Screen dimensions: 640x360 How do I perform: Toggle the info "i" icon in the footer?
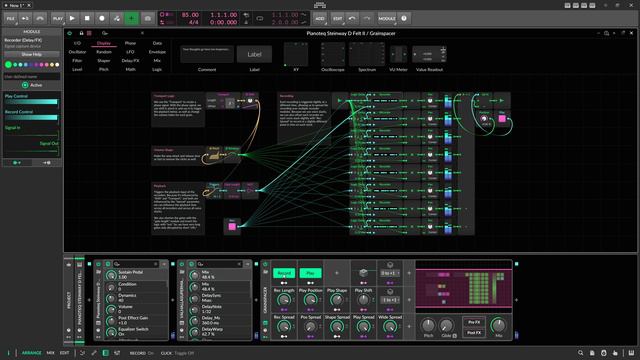(8, 353)
